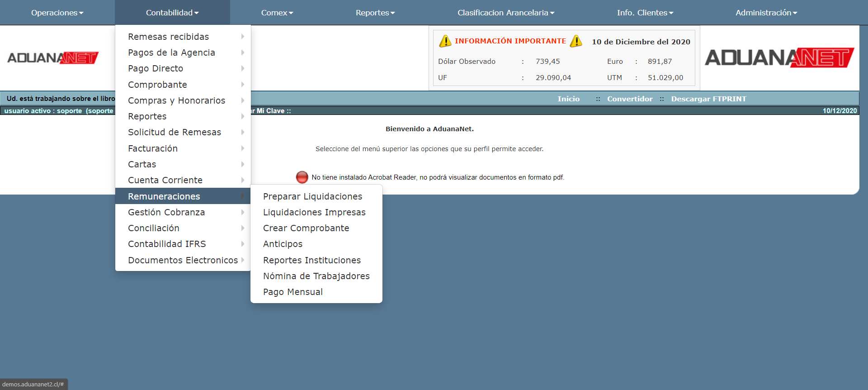This screenshot has width=868, height=390.
Task: Click the right yellow warning triangle icon
Action: point(576,41)
